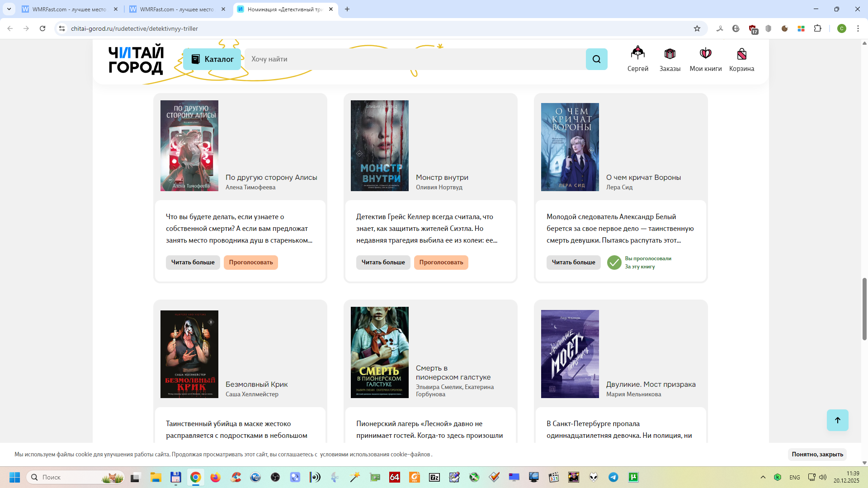This screenshot has height=488, width=868.
Task: Dismiss cookies with Понятно, закрыть
Action: (x=817, y=454)
